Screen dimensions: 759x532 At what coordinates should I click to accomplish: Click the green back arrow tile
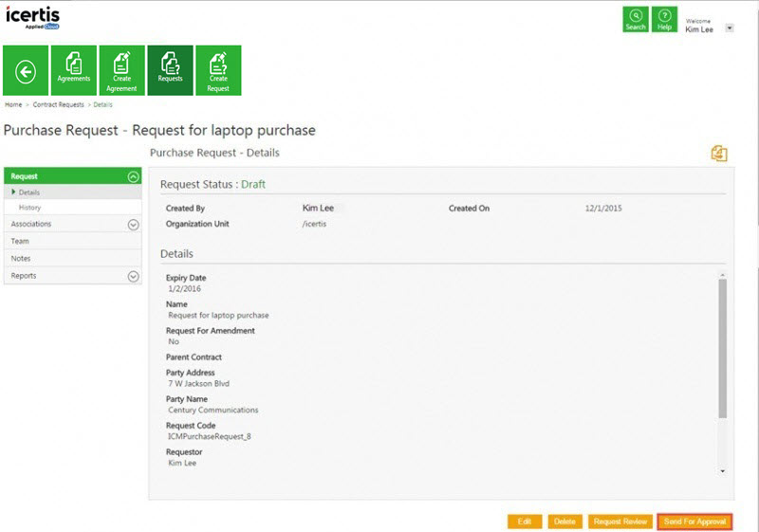26,70
